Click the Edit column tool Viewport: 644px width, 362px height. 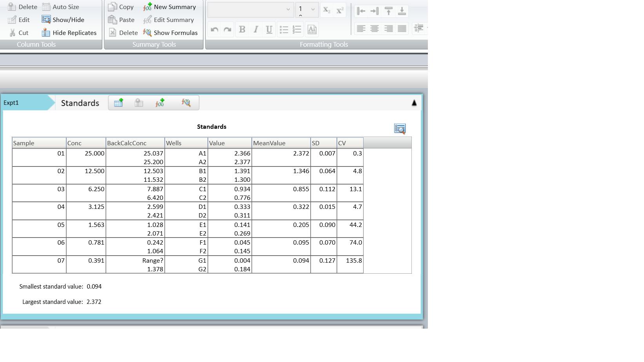tap(19, 20)
